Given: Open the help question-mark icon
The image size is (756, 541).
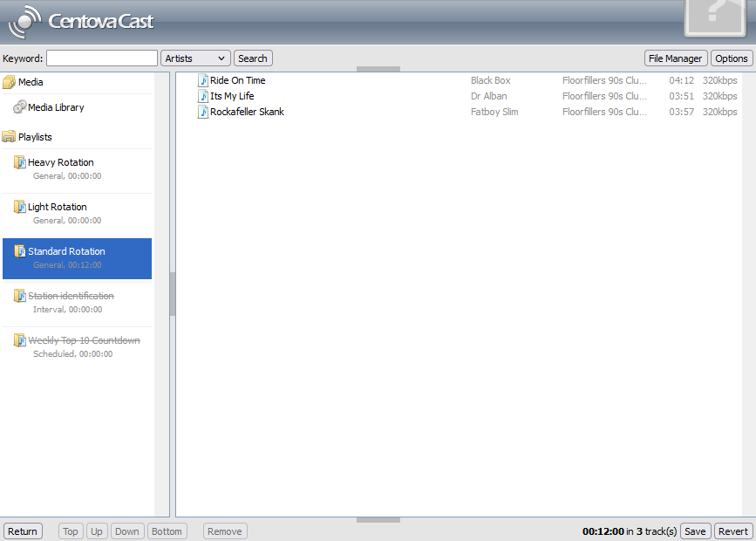Looking at the screenshot, I should [x=715, y=17].
